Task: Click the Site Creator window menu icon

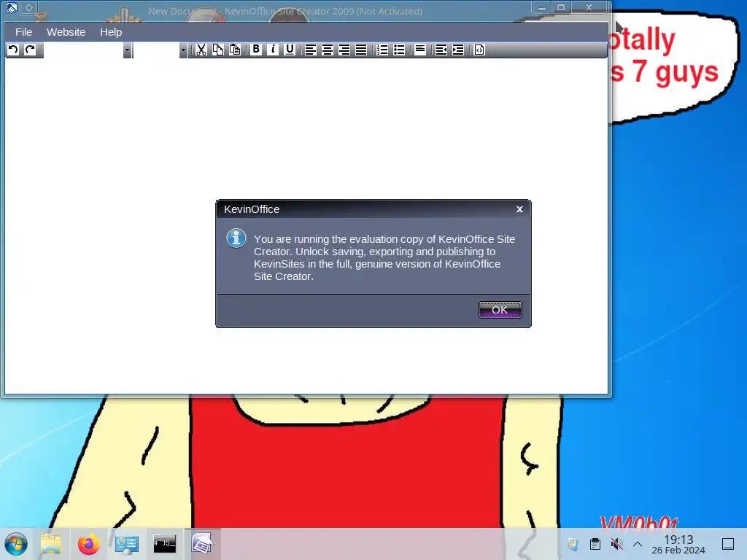Action: (x=12, y=7)
